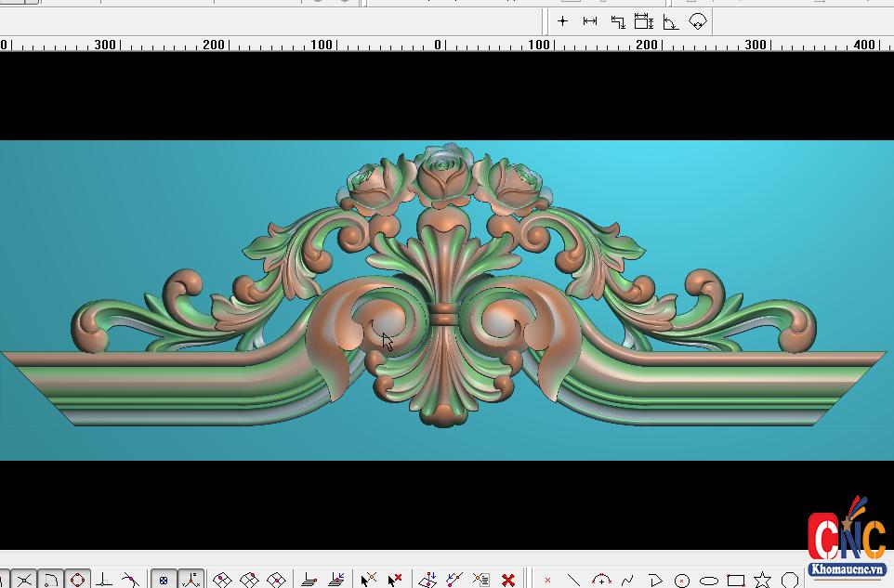Image resolution: width=894 pixels, height=588 pixels.
Task: Select the crosshair point tool in top toolbar
Action: [x=563, y=21]
